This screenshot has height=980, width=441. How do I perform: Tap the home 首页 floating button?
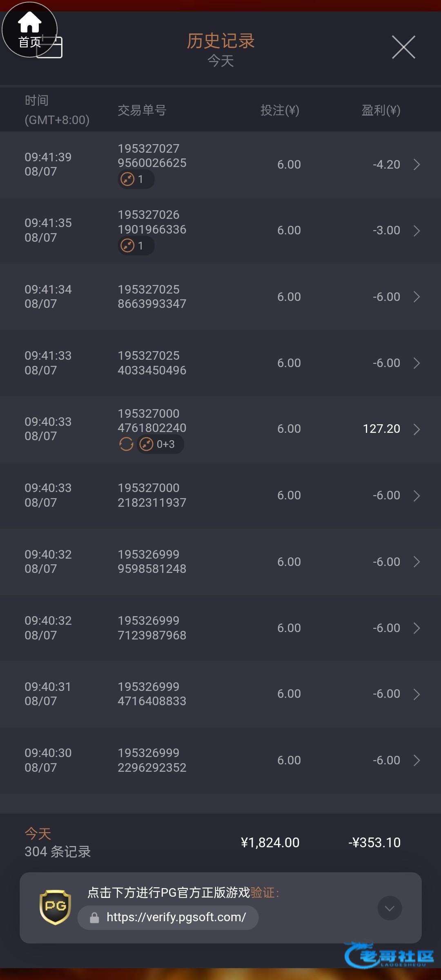29,29
